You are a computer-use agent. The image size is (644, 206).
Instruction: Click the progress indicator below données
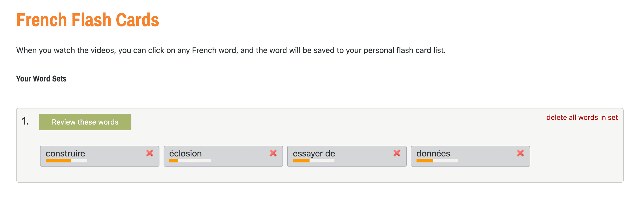437,161
